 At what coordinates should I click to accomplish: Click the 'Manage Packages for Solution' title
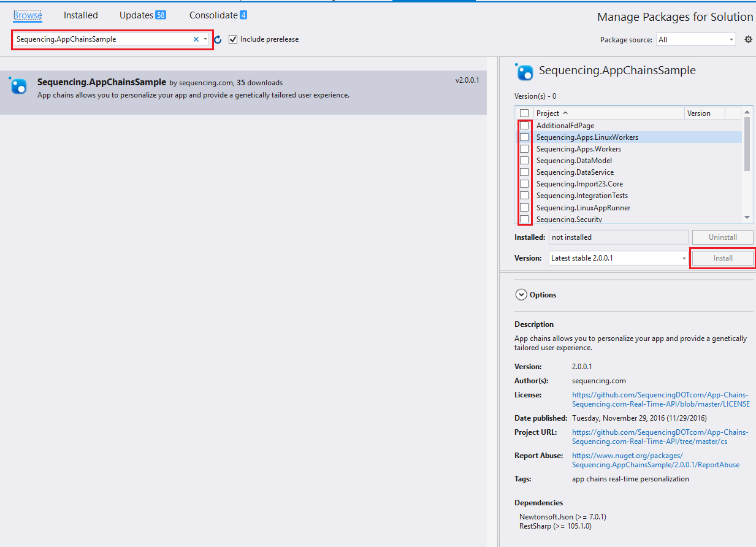coord(675,17)
